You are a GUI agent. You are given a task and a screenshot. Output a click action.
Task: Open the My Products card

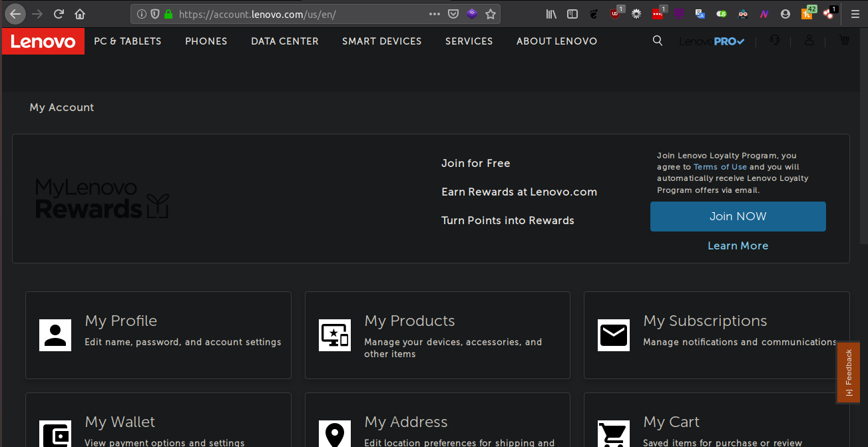[x=437, y=335]
